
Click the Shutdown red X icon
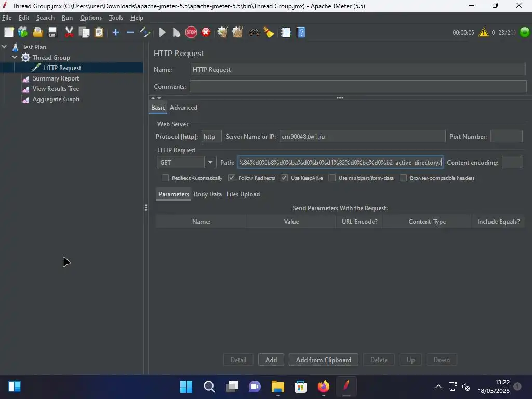coord(206,33)
